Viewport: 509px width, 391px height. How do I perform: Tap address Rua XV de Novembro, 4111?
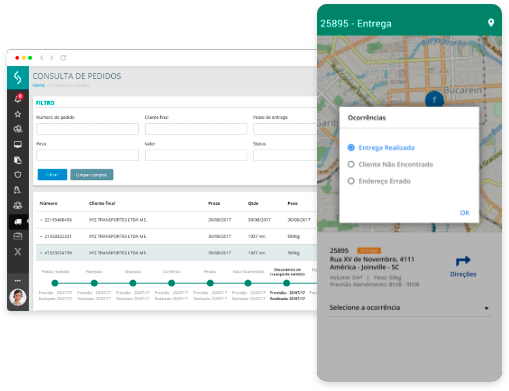(x=372, y=259)
